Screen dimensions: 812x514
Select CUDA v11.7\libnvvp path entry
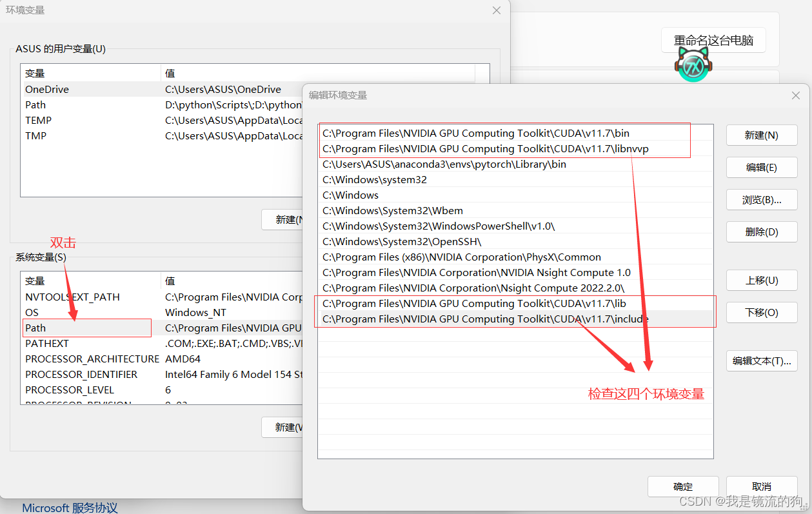(516, 149)
